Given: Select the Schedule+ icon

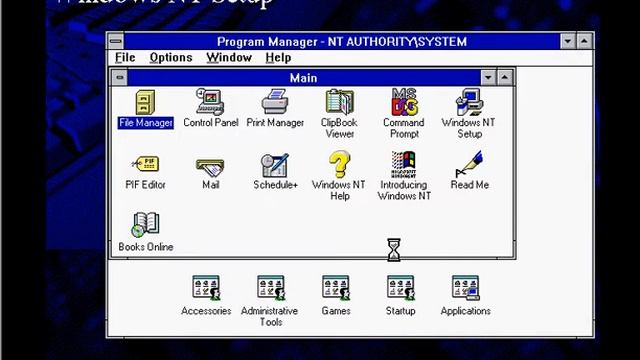Looking at the screenshot, I should click(275, 165).
